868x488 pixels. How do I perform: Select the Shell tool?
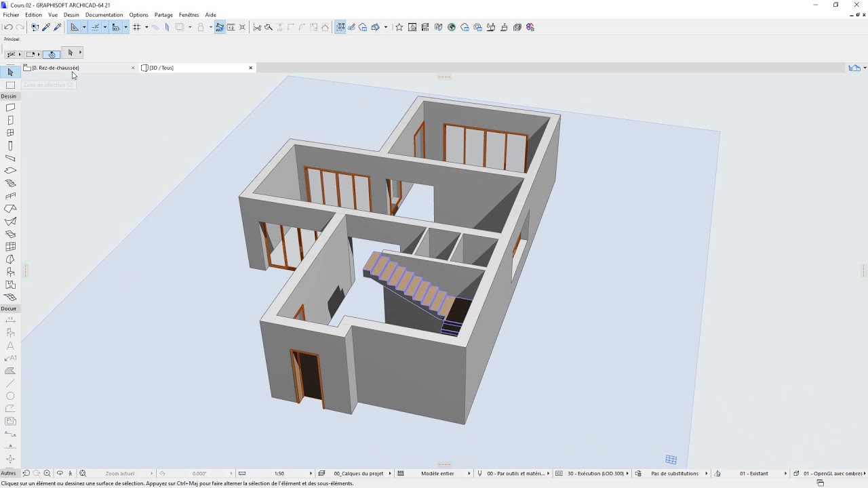coord(10,222)
